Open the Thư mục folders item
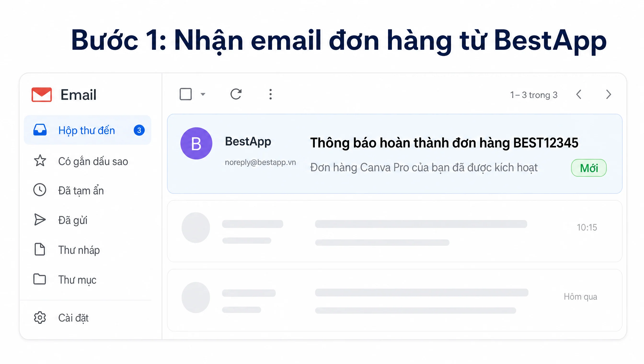644x364 pixels. click(x=87, y=279)
